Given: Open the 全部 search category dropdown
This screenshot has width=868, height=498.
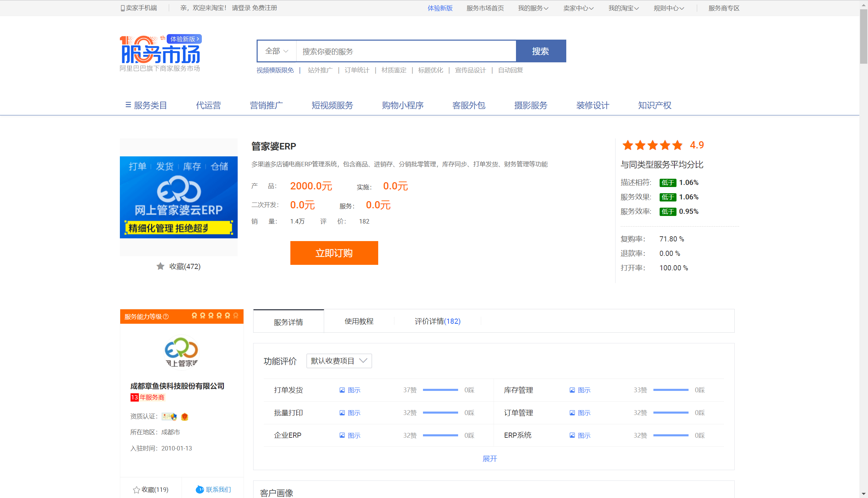Looking at the screenshot, I should [277, 51].
